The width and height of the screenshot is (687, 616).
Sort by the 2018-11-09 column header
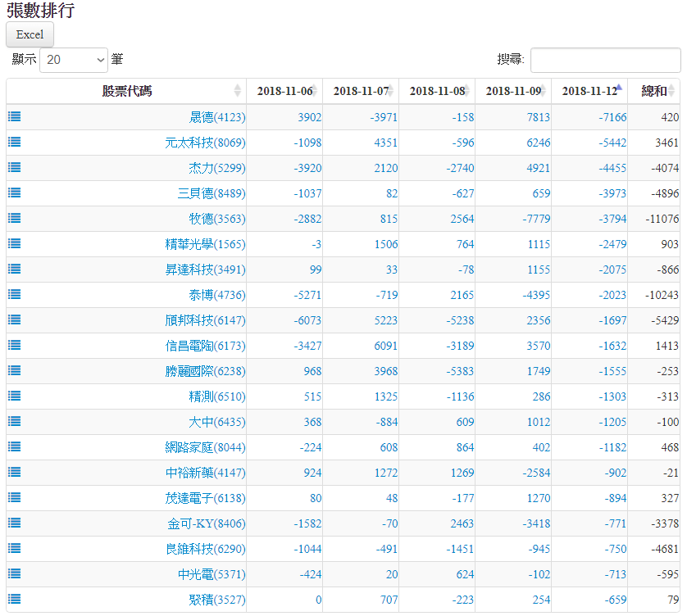(512, 91)
